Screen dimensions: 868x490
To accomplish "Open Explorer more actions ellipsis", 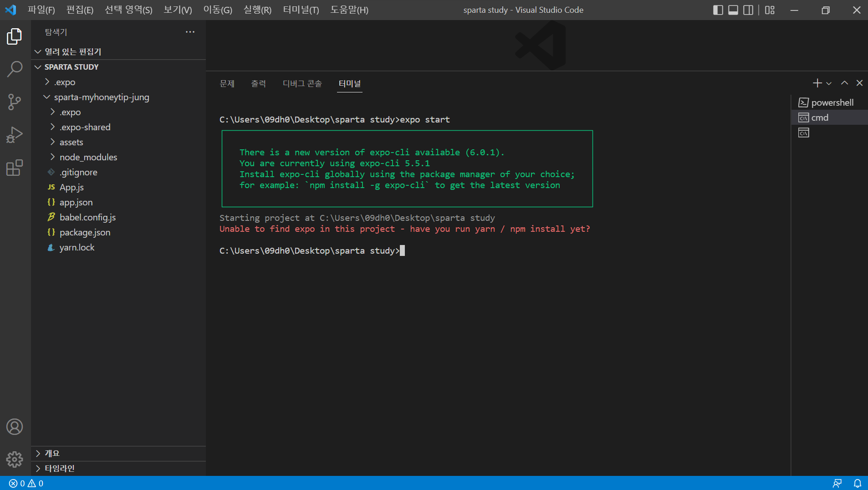I will pyautogui.click(x=190, y=32).
